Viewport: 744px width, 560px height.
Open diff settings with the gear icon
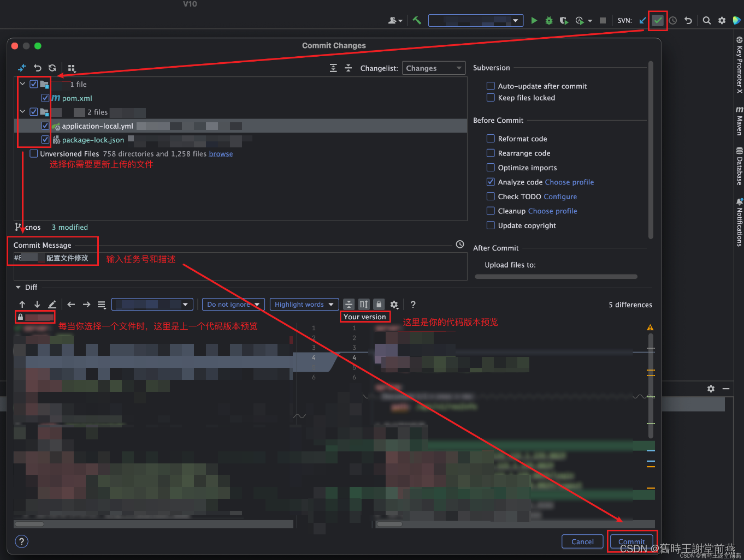pos(394,304)
